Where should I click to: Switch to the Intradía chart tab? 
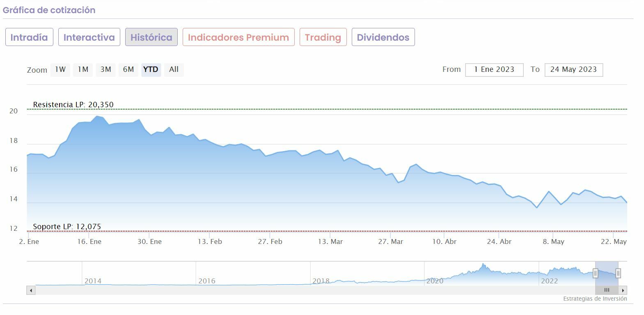tap(29, 37)
